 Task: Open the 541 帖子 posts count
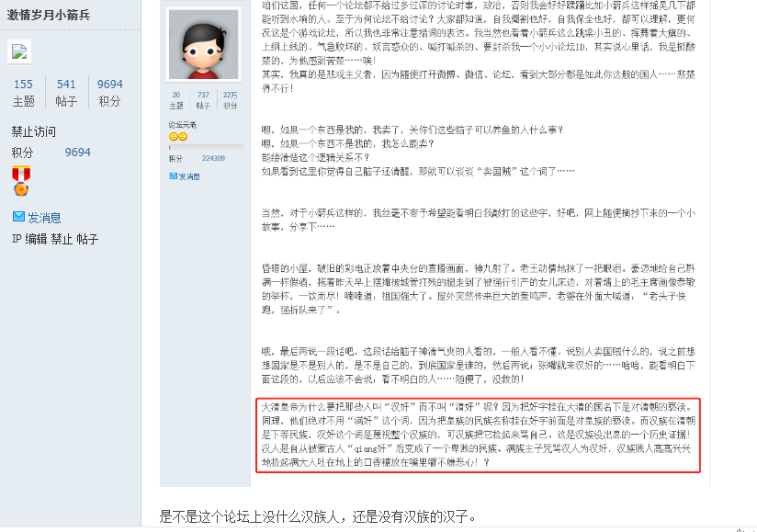(66, 92)
